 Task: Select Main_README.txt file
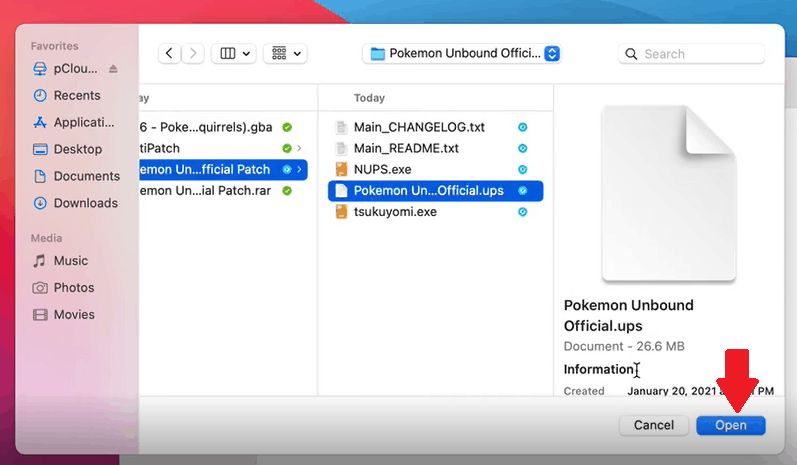436,148
